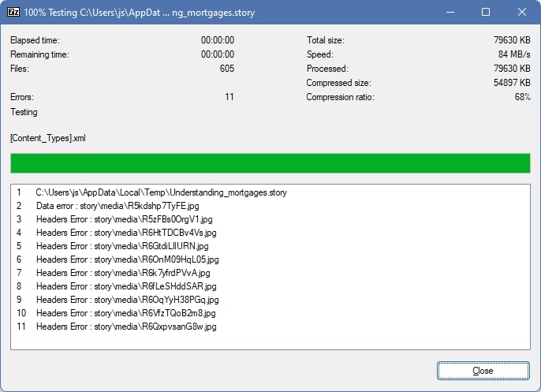Maximize the testing dialog window
This screenshot has width=541, height=392.
(x=486, y=13)
